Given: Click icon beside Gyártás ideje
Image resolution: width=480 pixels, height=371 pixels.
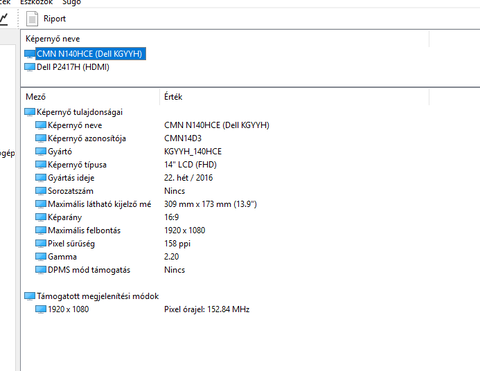Looking at the screenshot, I should tap(41, 178).
